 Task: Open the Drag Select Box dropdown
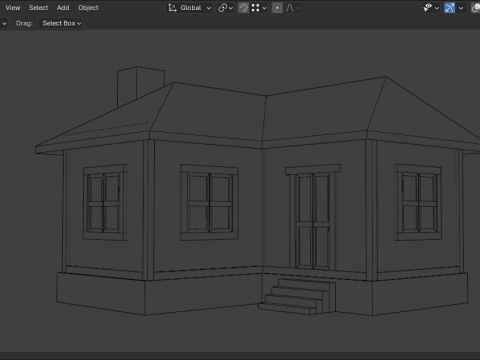tap(61, 23)
